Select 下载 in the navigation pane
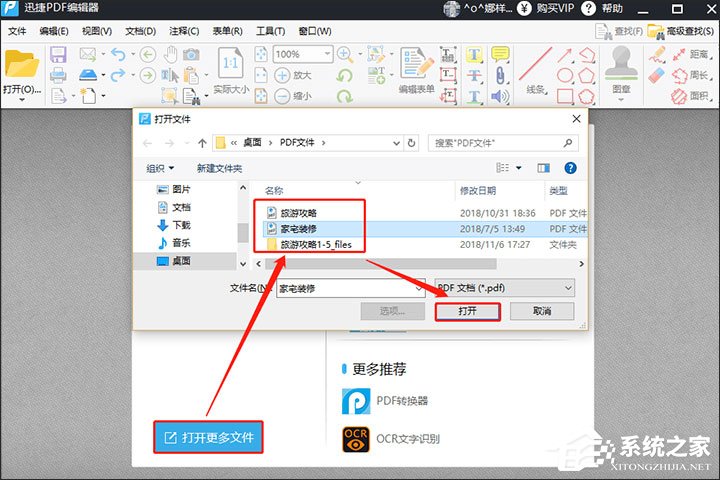 [x=174, y=225]
